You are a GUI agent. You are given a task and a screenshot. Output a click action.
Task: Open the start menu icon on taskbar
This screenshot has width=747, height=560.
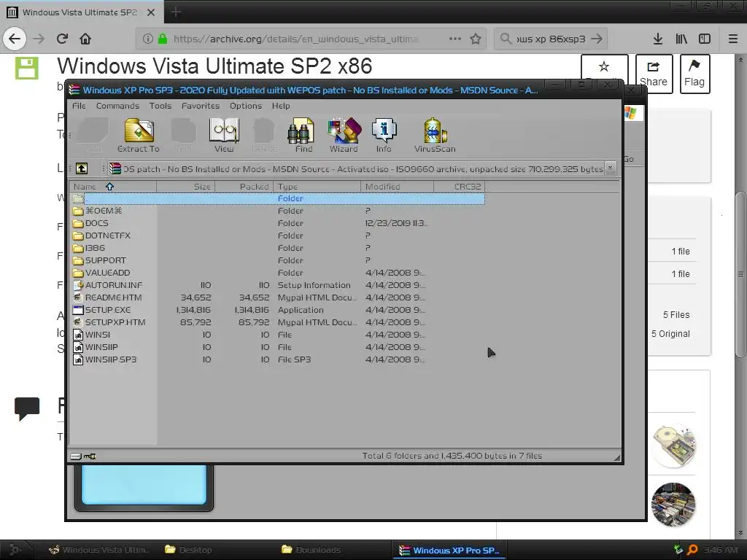pyautogui.click(x=15, y=550)
